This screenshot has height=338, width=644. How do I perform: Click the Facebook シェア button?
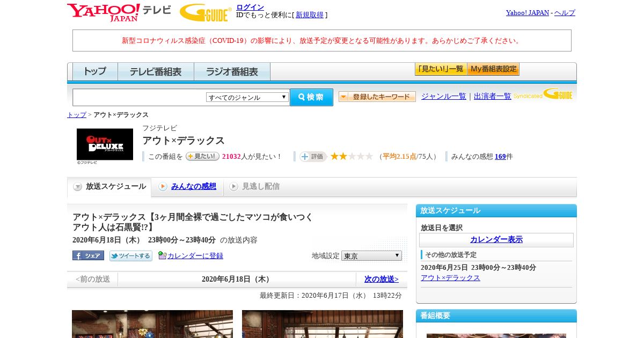88,256
